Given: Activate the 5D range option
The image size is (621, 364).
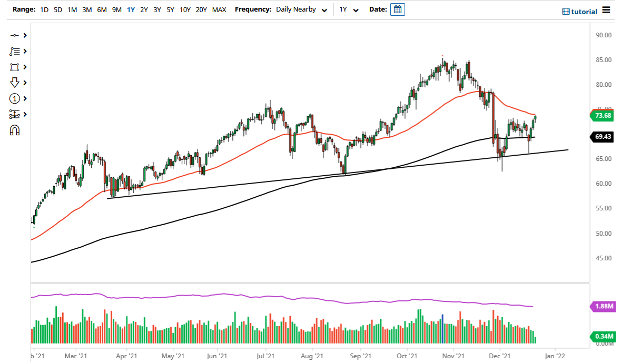Looking at the screenshot, I should [x=57, y=9].
